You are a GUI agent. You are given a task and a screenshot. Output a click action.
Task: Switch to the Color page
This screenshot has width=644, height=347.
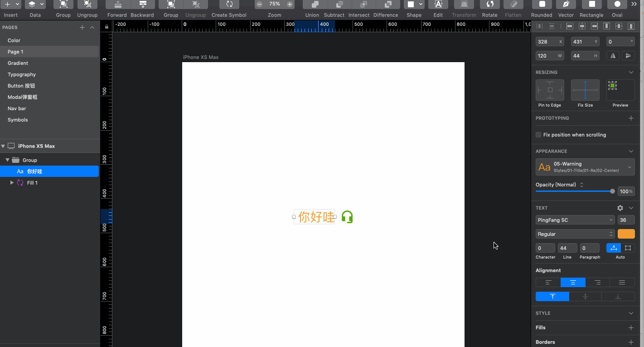click(x=14, y=40)
